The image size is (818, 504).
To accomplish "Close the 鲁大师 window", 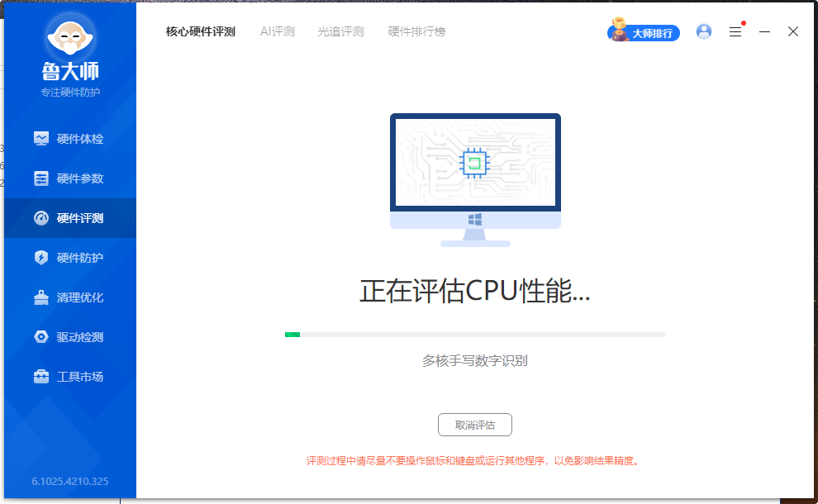I will click(793, 32).
